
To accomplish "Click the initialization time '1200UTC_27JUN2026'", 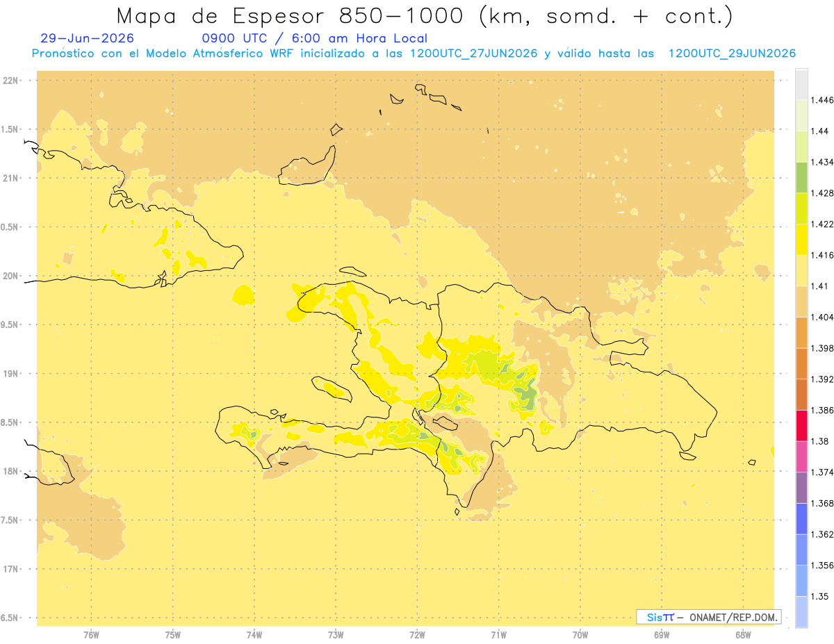I will click(473, 53).
